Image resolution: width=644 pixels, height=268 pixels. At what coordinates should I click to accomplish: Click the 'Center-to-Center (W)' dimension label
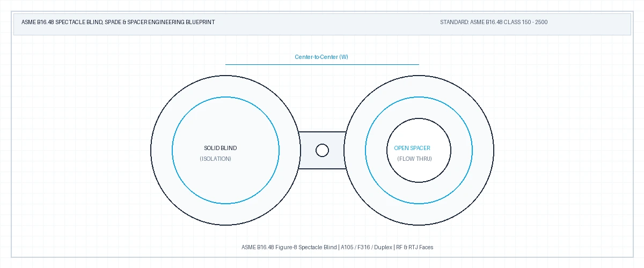pos(322,57)
